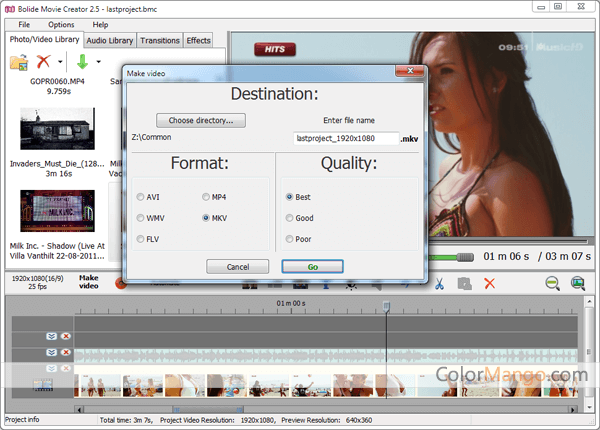Click the zoom out magnifier icon
600x430 pixels.
[552, 284]
